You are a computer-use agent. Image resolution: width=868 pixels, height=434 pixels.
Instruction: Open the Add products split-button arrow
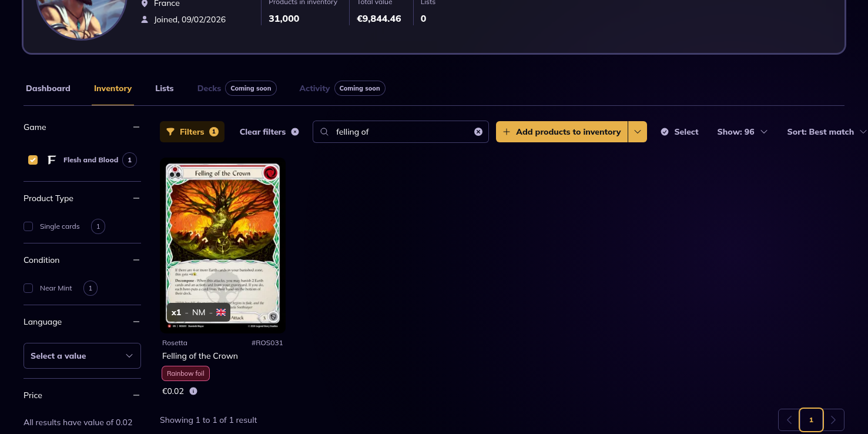point(638,132)
